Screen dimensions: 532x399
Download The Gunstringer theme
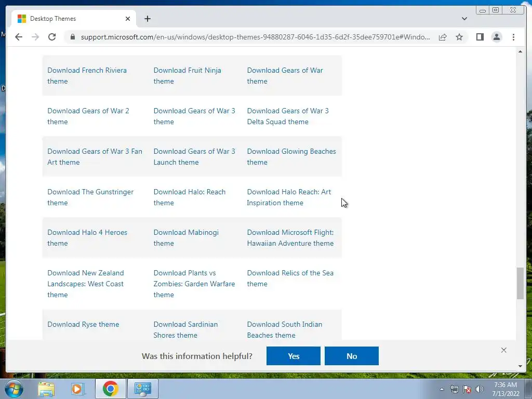90,197
